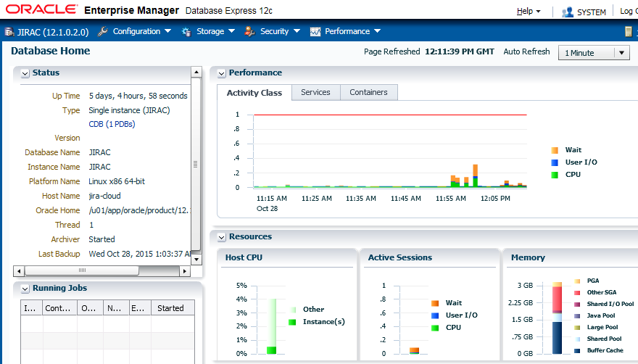Viewport: 638px width, 364px height.
Task: Click the Started column header in Running Jobs
Action: [x=173, y=308]
